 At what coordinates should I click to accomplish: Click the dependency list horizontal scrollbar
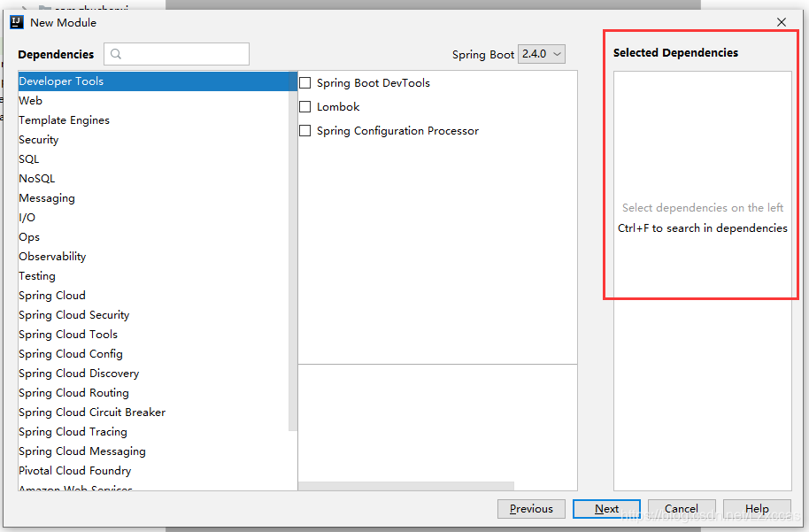(406, 486)
